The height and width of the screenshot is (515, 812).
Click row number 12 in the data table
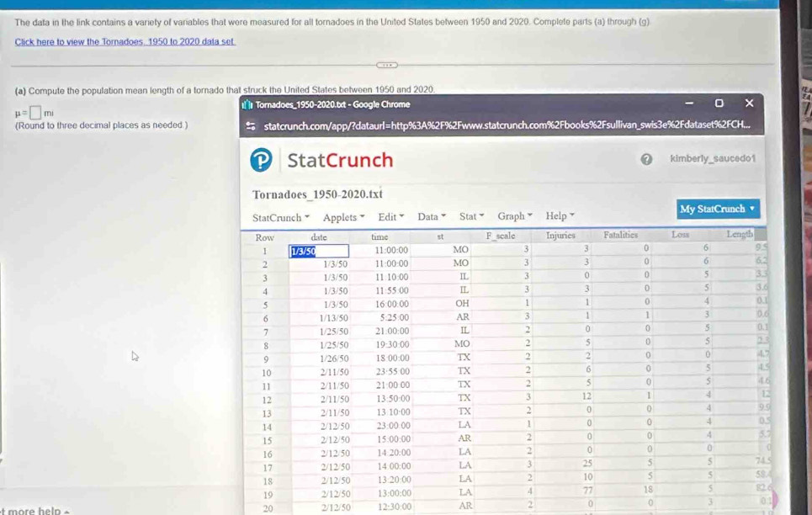click(267, 400)
